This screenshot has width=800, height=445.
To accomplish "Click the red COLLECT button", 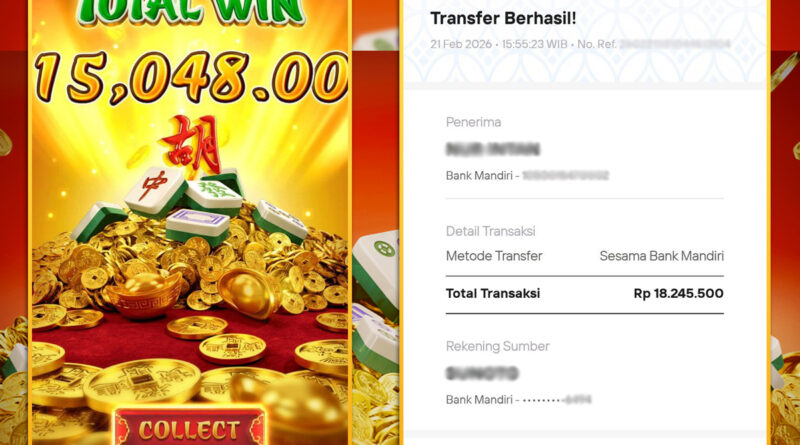I will [189, 426].
